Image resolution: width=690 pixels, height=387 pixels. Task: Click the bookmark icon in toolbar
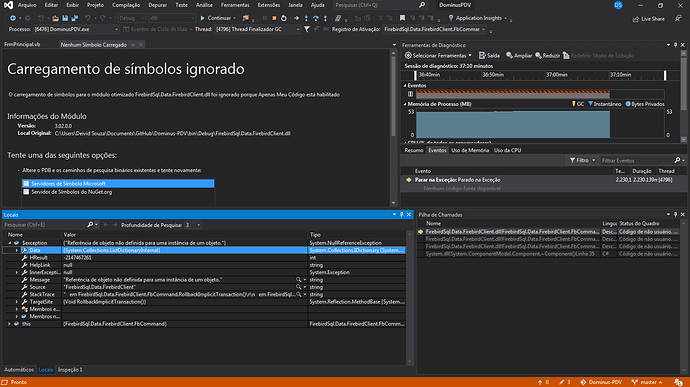coord(402,18)
